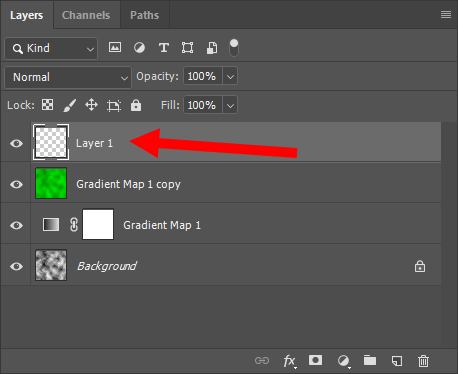Click the Lock all padlock icon
458x374 pixels.
[136, 105]
